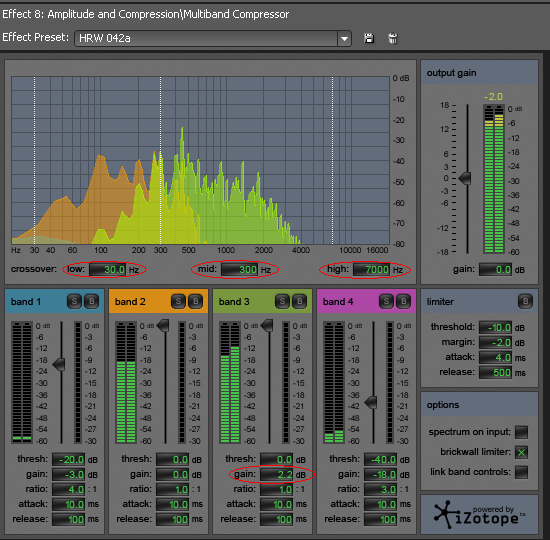The width and height of the screenshot is (550, 540).
Task: Click band 4 gain value -18.0
Action: (x=380, y=474)
